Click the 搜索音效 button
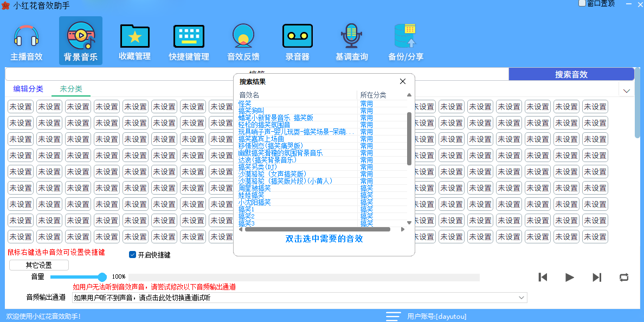Screen dimensions: 644x322 tap(571, 74)
